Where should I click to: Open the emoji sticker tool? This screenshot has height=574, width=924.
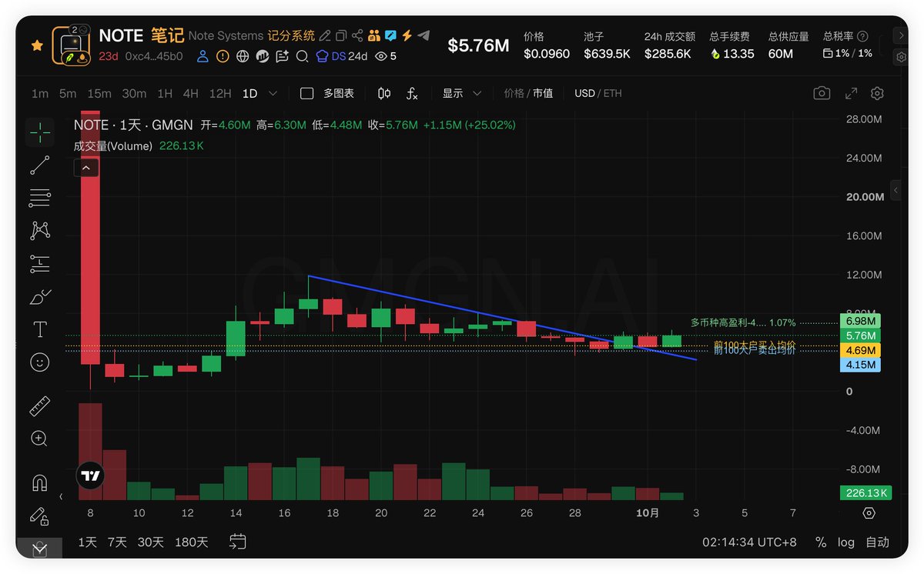(40, 362)
